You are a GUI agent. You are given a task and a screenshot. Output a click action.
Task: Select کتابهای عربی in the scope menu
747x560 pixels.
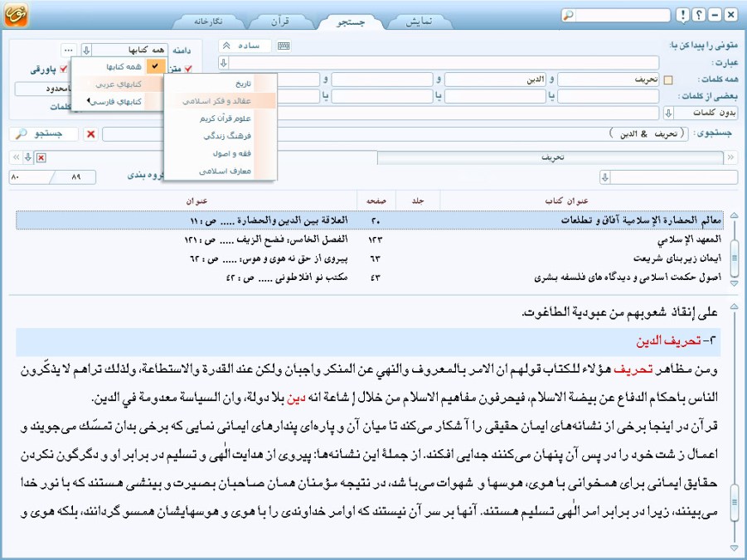[x=117, y=84]
